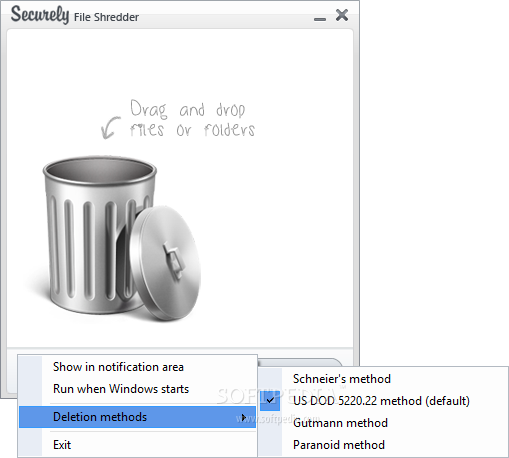Toggle Show in notification area
509x458 pixels.
(138, 367)
